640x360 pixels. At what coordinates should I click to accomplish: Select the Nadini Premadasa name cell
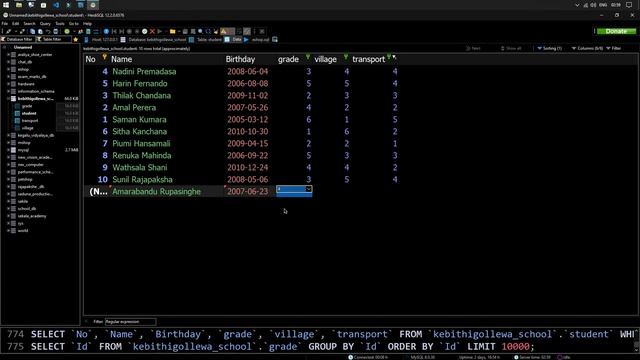[x=144, y=71]
